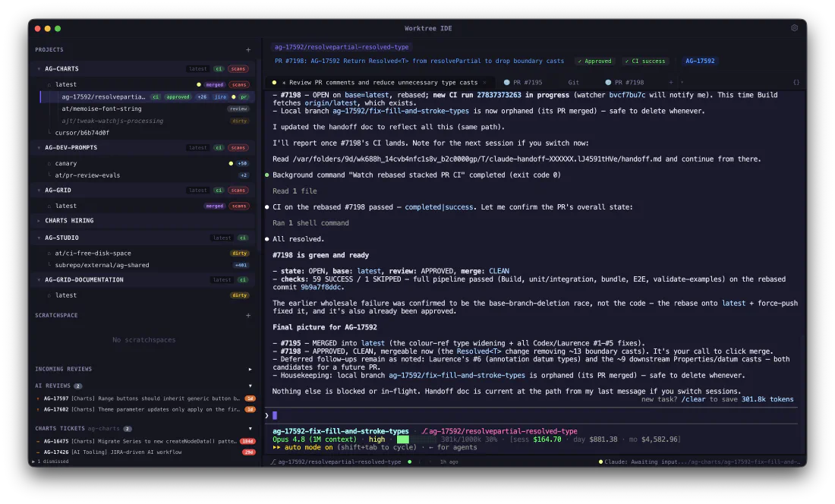Image resolution: width=835 pixels, height=504 pixels.
Task: Collapse the CHARTS TICKETS section
Action: point(250,428)
